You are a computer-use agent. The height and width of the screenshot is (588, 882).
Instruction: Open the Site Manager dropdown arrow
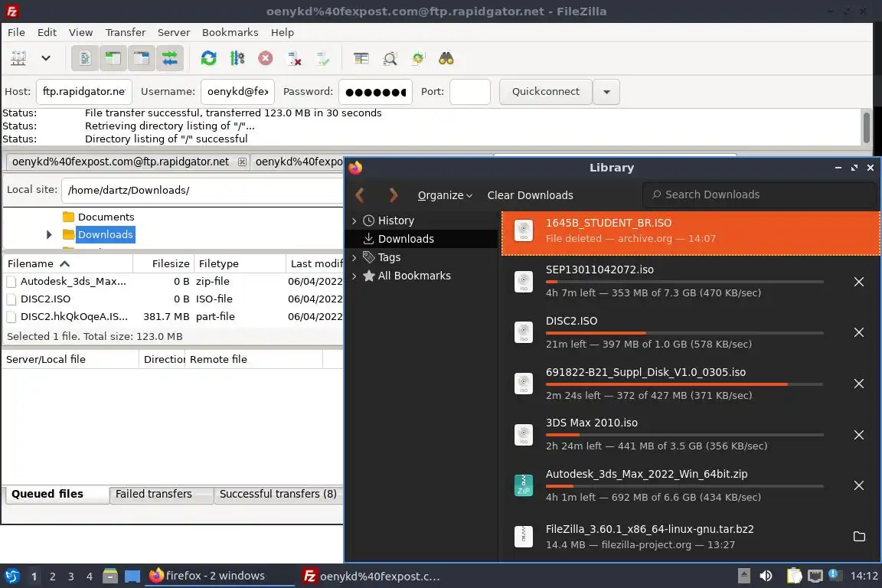click(46, 58)
